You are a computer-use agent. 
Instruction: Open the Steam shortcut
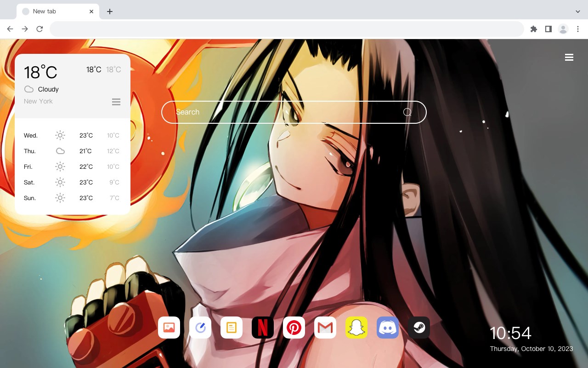click(x=419, y=328)
